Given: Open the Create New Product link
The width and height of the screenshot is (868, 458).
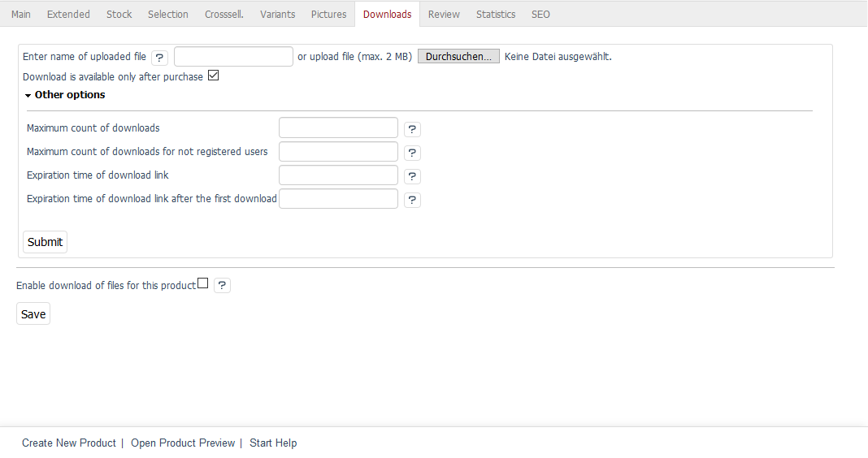Looking at the screenshot, I should [68, 443].
